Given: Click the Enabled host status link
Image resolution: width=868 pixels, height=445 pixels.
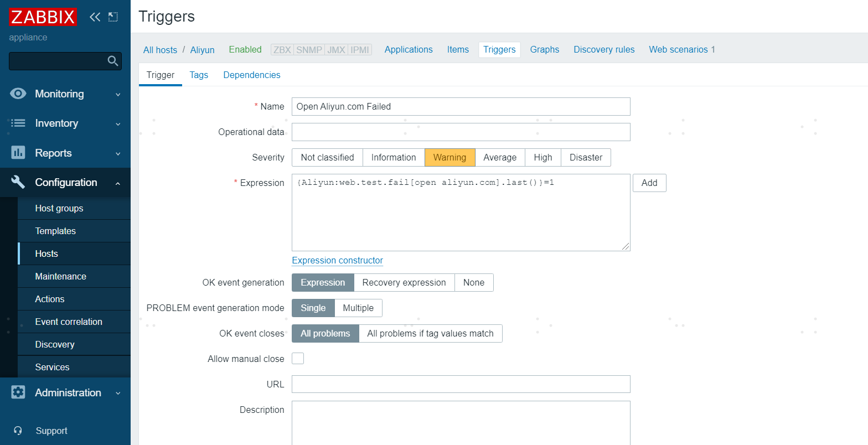Looking at the screenshot, I should [x=245, y=49].
